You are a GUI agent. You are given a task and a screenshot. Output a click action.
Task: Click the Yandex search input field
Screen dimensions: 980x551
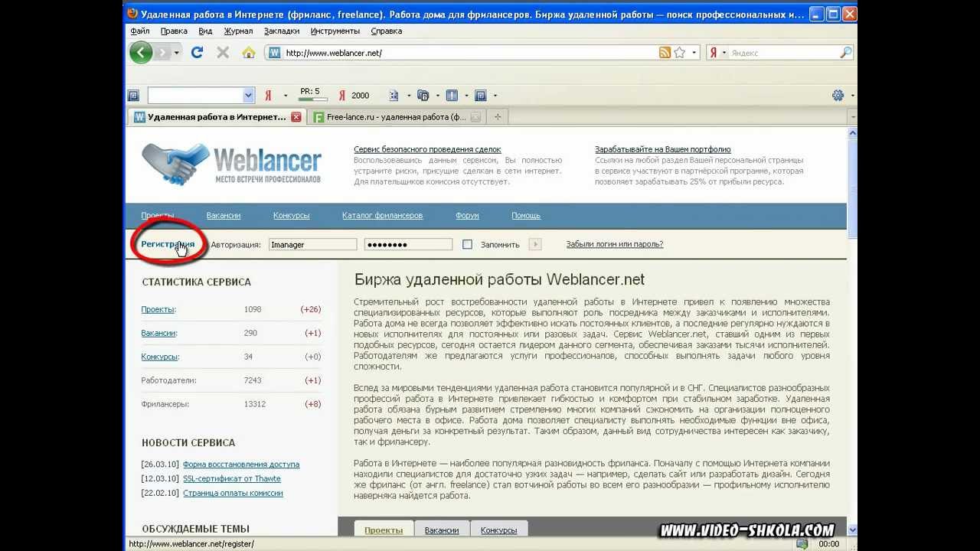click(x=783, y=53)
